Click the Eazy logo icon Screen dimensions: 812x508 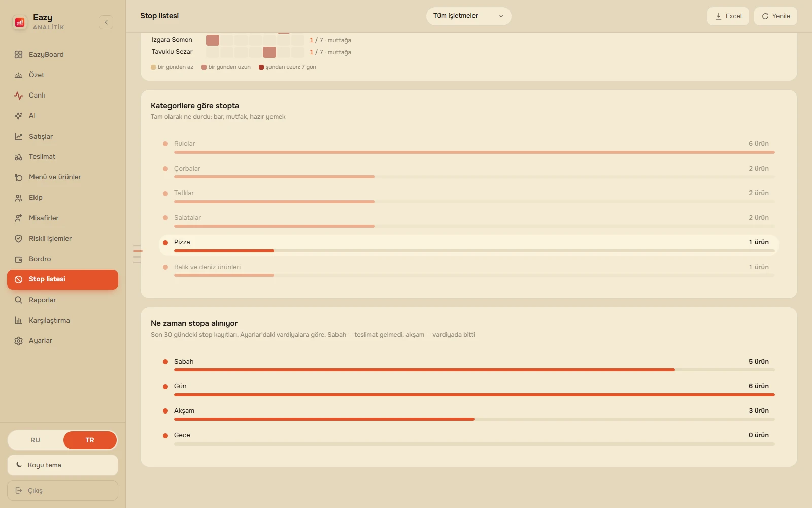[20, 22]
